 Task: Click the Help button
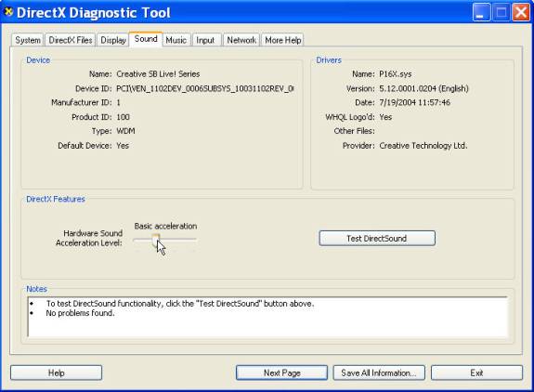click(x=57, y=372)
